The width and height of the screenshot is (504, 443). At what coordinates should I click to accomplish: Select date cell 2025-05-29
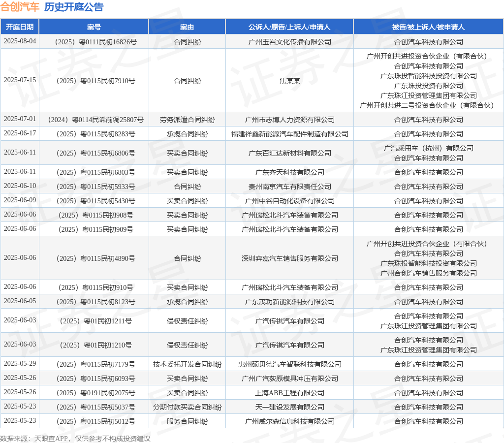click(x=20, y=363)
